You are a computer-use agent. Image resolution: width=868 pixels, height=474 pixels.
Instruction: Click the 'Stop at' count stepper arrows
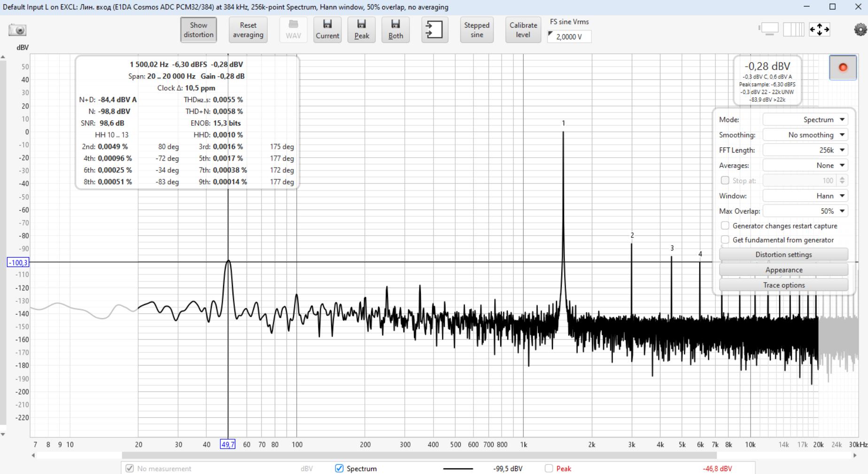[842, 180]
